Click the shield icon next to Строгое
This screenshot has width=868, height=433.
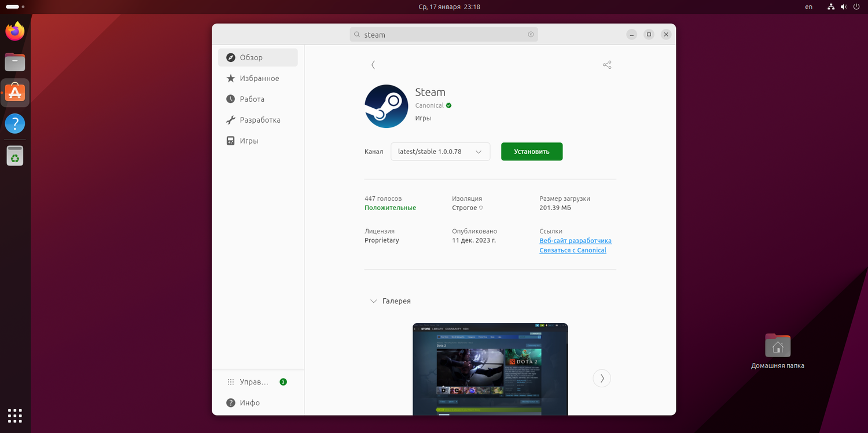click(x=481, y=208)
